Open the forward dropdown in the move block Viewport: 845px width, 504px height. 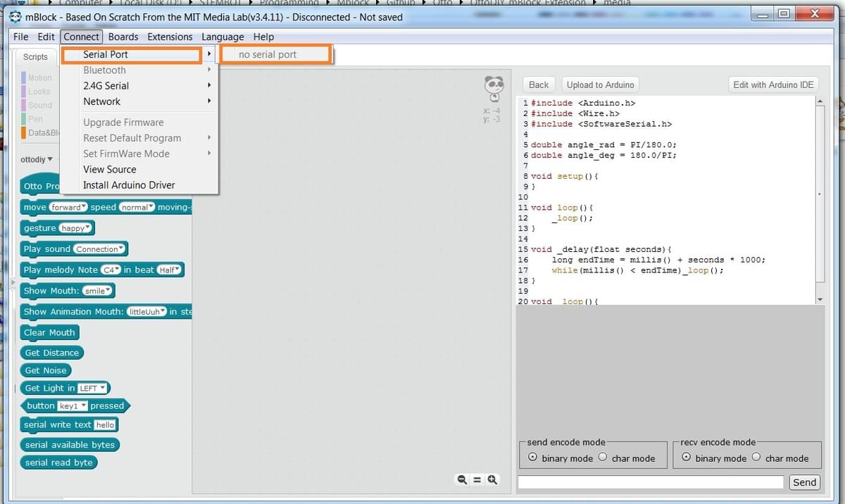(x=68, y=207)
